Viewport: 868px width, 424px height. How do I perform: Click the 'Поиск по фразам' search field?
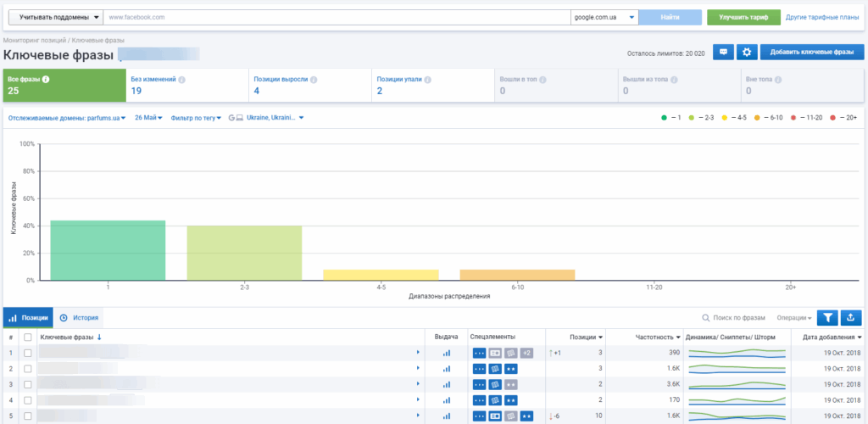[737, 318]
